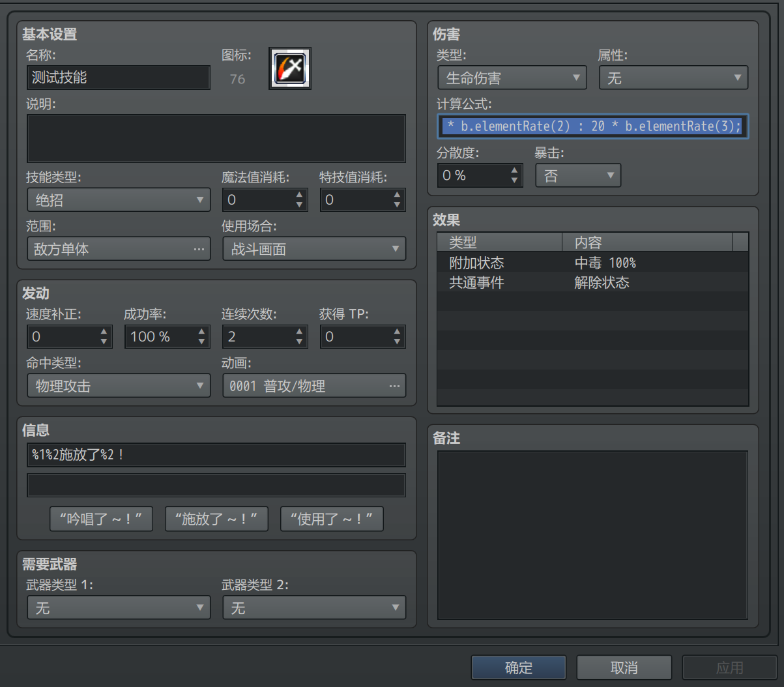Click the 确定 button to confirm
The height and width of the screenshot is (687, 784).
tap(519, 667)
